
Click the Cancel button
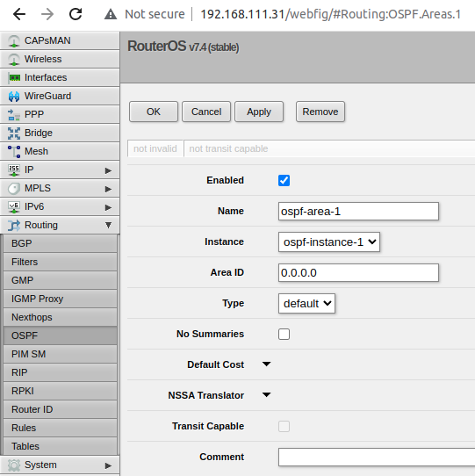click(206, 112)
